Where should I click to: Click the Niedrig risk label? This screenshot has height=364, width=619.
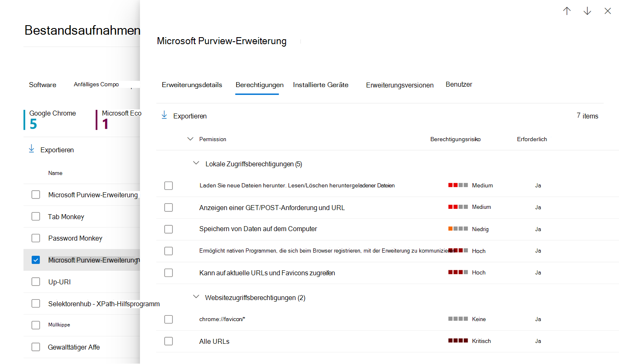tap(480, 229)
